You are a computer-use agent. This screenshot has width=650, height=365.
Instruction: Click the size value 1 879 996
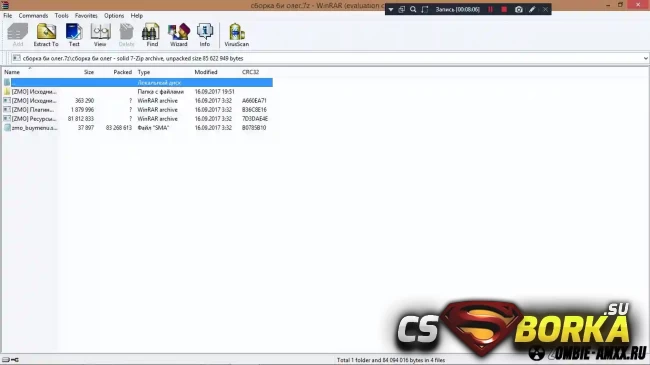[82, 110]
